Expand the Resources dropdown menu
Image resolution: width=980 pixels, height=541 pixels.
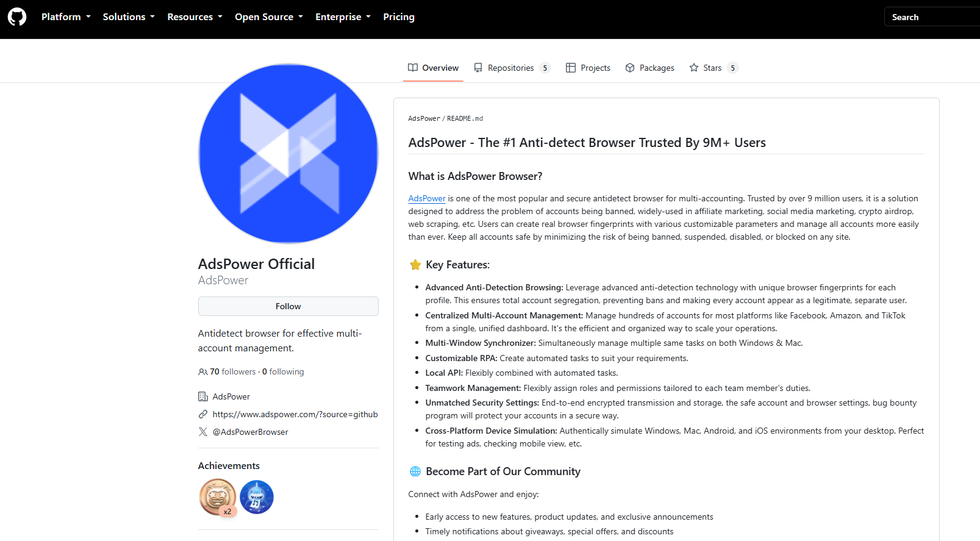pos(195,17)
